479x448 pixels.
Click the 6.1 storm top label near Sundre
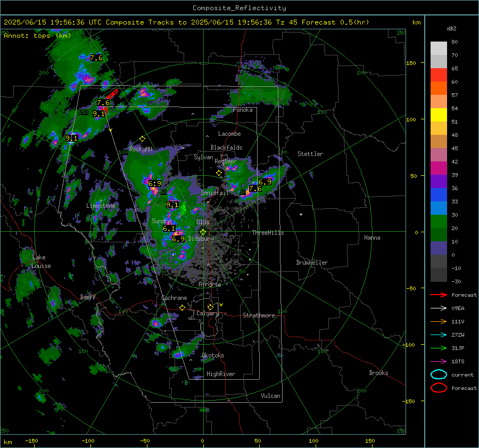tap(169, 229)
